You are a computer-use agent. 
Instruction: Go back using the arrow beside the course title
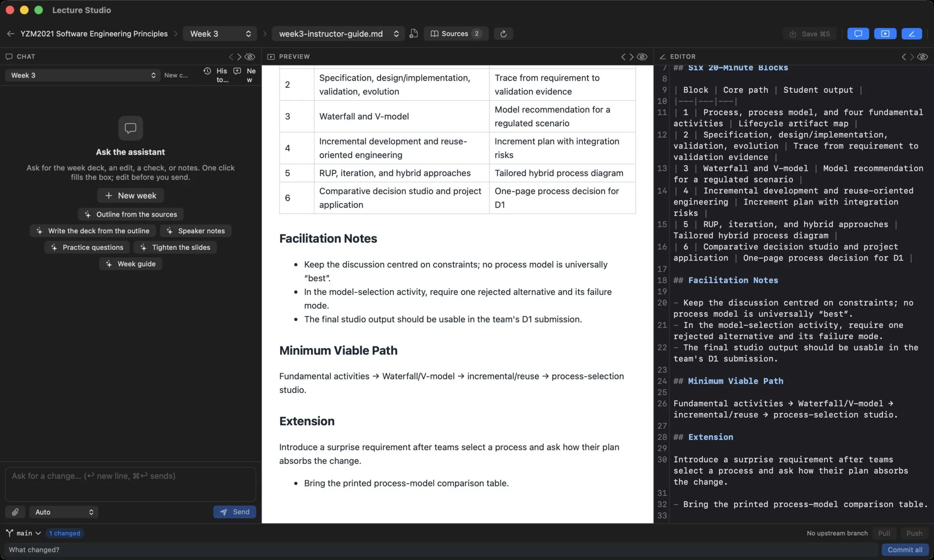click(10, 34)
